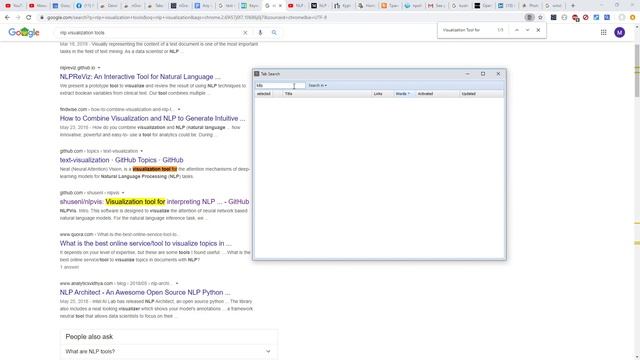Viewport: 640px width, 360px height.
Task: Open dropdown arrow beside github.com shusenl URL
Action: click(123, 193)
